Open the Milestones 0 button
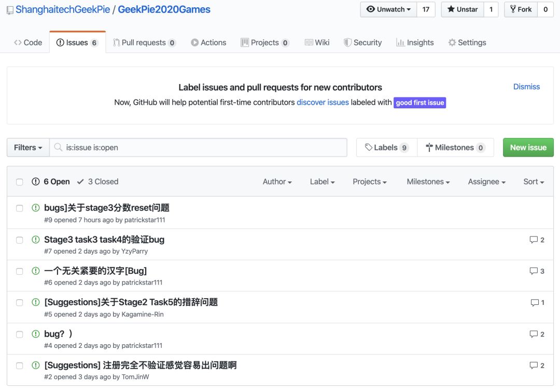 (455, 147)
